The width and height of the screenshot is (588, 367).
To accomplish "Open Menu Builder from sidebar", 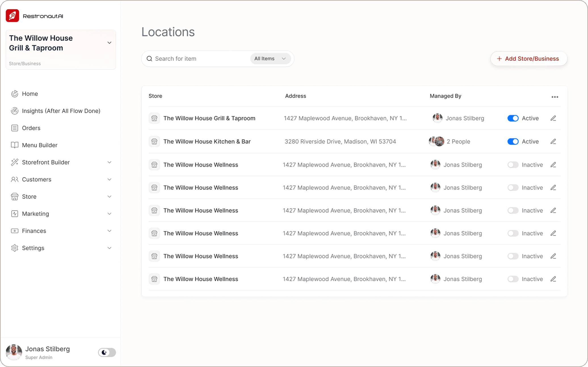I will pos(40,145).
